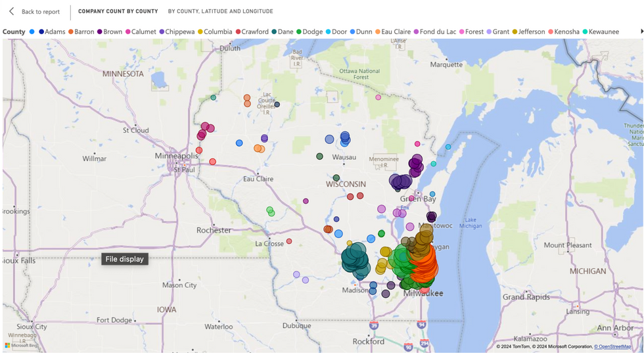Click the Dubuque city label
The image size is (644, 353).
click(x=296, y=326)
